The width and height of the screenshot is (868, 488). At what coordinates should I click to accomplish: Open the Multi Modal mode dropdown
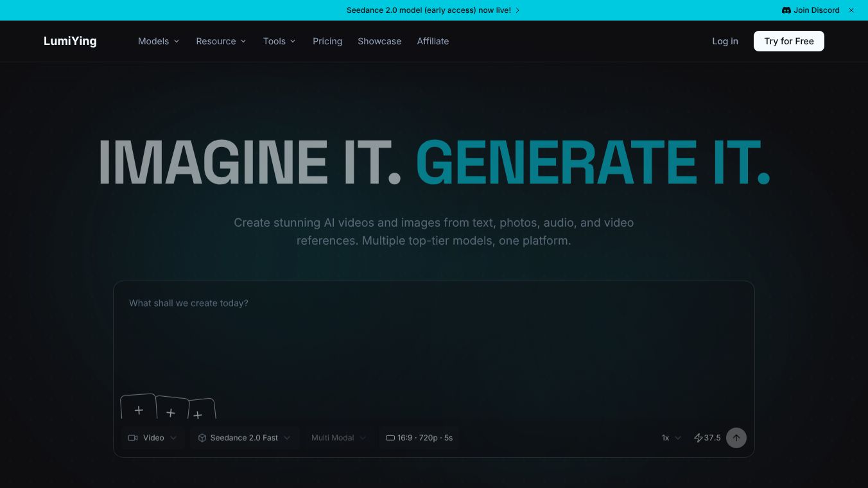[x=338, y=438]
